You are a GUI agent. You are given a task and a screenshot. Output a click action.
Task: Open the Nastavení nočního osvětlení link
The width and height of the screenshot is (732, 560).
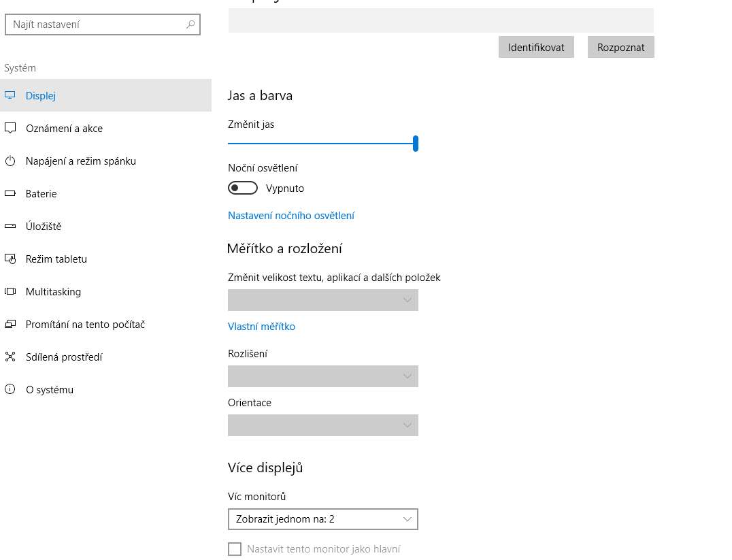click(291, 216)
